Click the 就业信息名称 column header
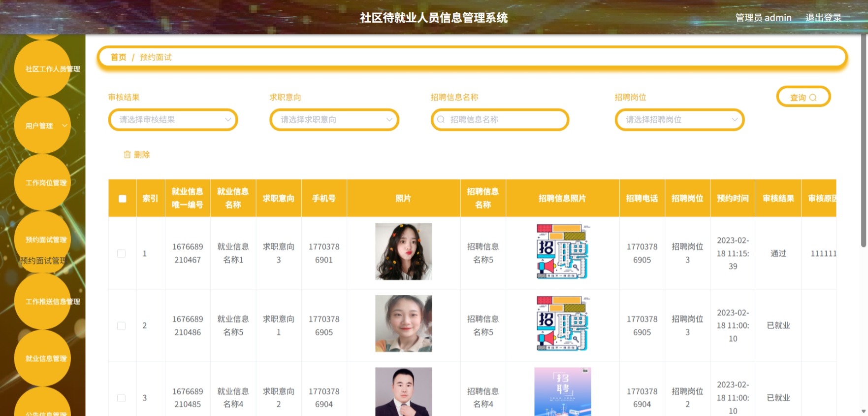868x416 pixels. coord(233,198)
